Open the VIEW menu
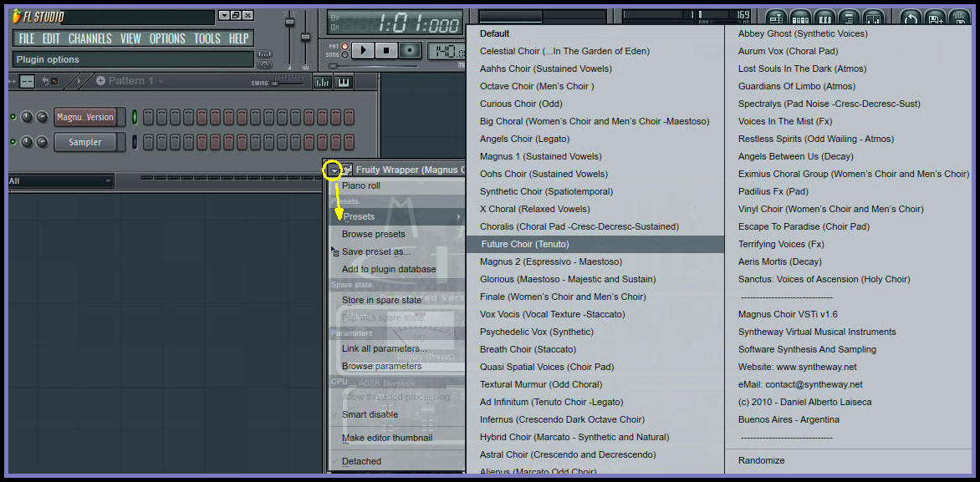Viewport: 980px width, 482px height. click(x=130, y=38)
